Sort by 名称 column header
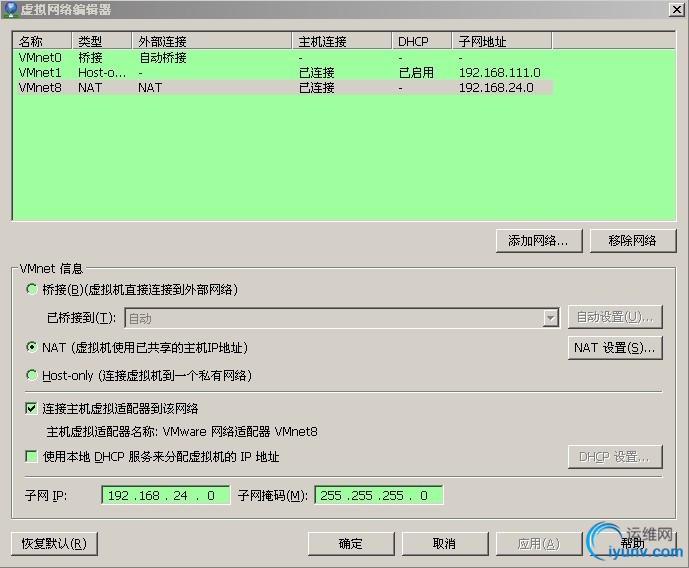Viewport: 689px width, 568px height. point(42,41)
